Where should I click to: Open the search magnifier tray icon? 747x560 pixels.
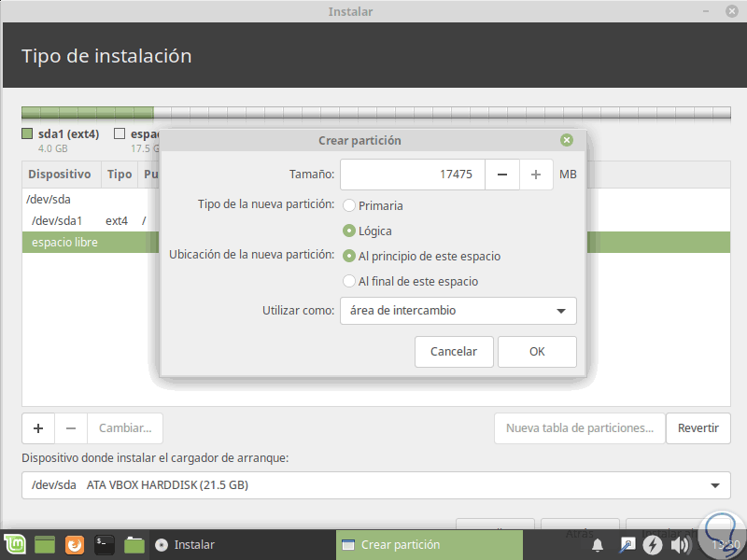pos(627,542)
